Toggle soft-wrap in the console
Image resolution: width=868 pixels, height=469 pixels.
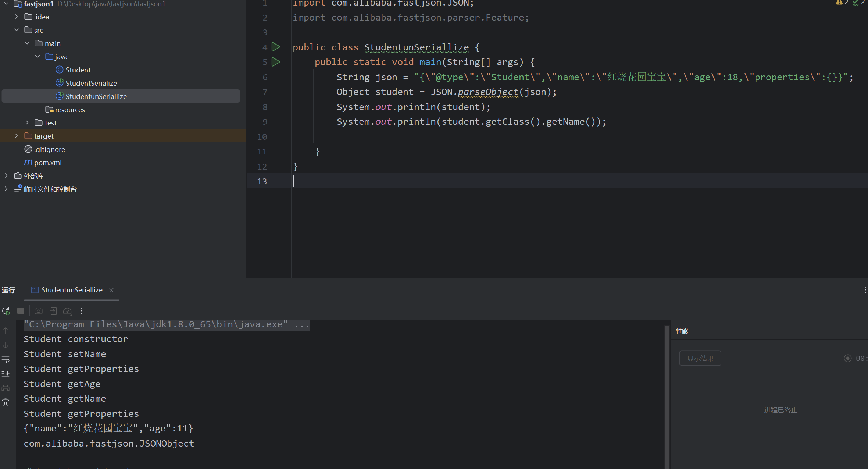(6, 359)
